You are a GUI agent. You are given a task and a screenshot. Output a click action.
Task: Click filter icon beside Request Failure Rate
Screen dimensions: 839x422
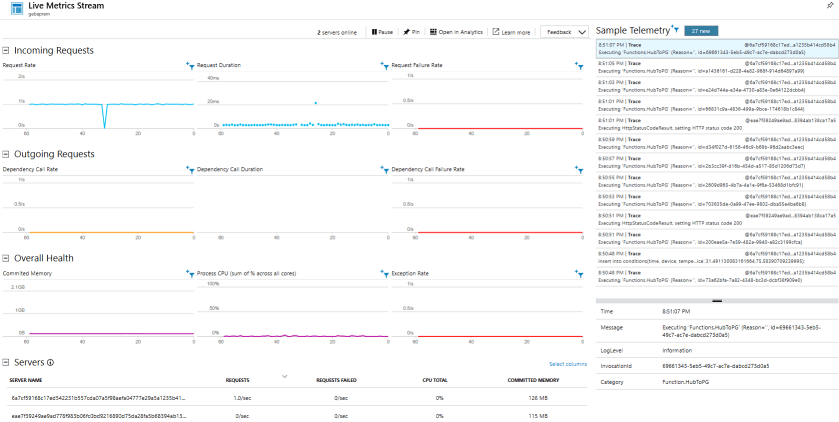point(579,65)
